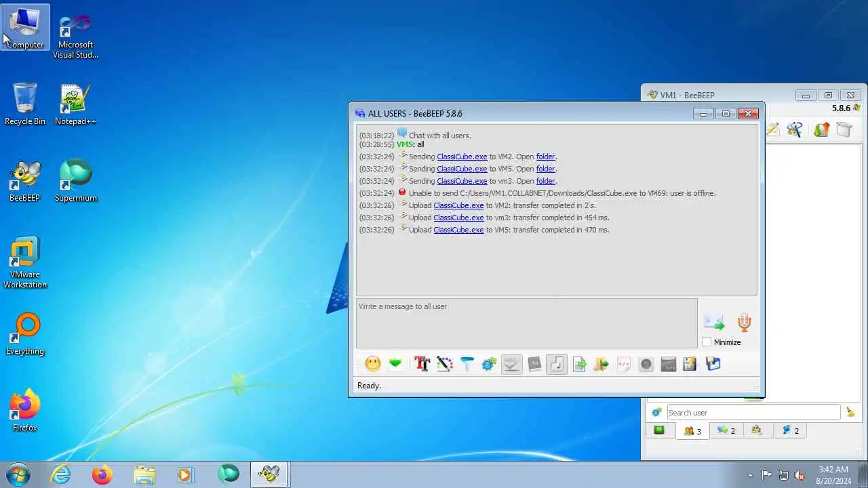868x488 pixels.
Task: Switch to chats tab showing 2 with speech bubbles
Action: [x=726, y=430]
